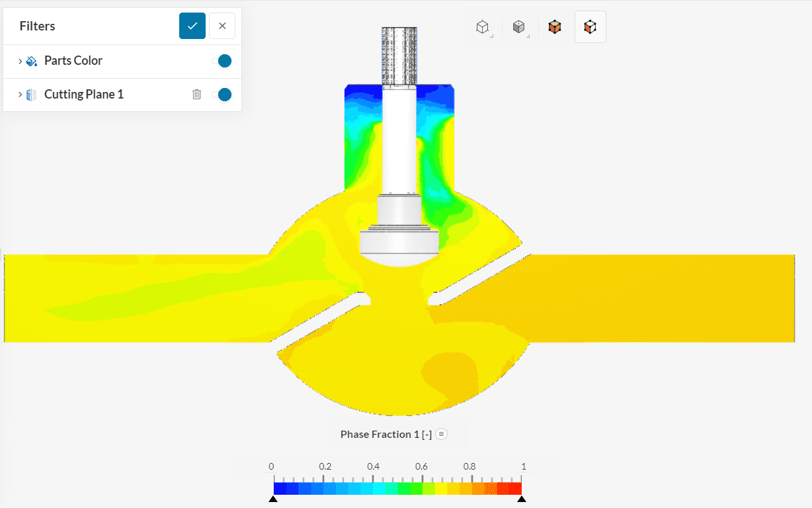Click the Cutting Plane 1 filter icon
812x508 pixels.
[32, 95]
